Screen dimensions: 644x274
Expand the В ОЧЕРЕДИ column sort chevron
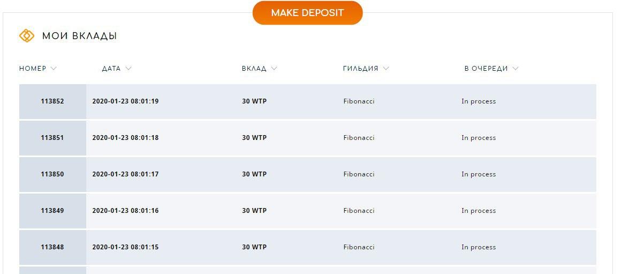click(515, 69)
